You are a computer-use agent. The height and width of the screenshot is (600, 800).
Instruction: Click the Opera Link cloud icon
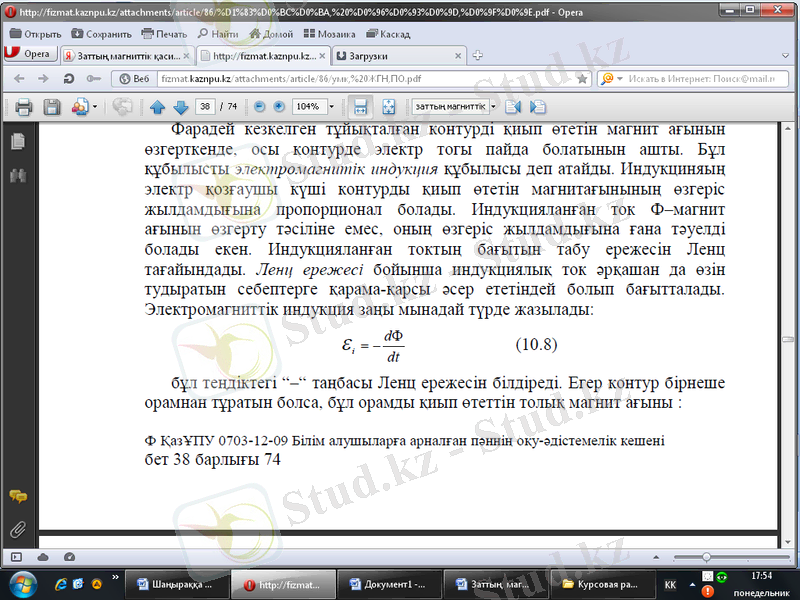[43, 557]
